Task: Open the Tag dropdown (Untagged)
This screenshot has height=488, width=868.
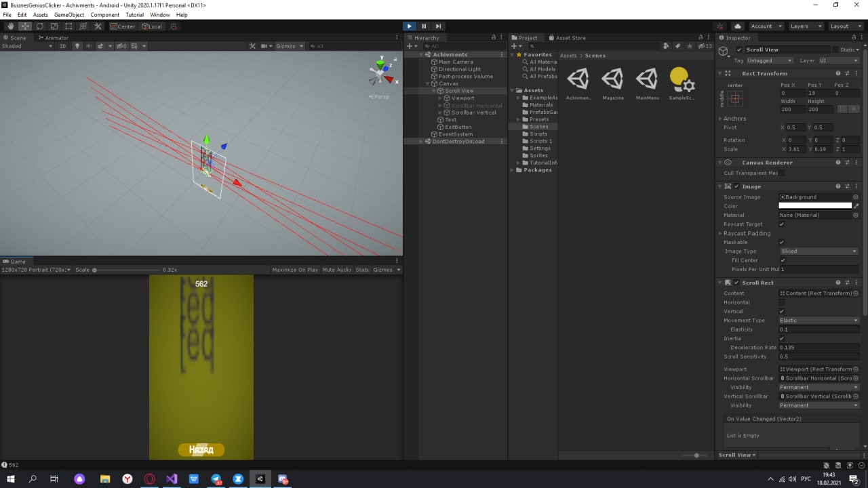Action: (770, 60)
